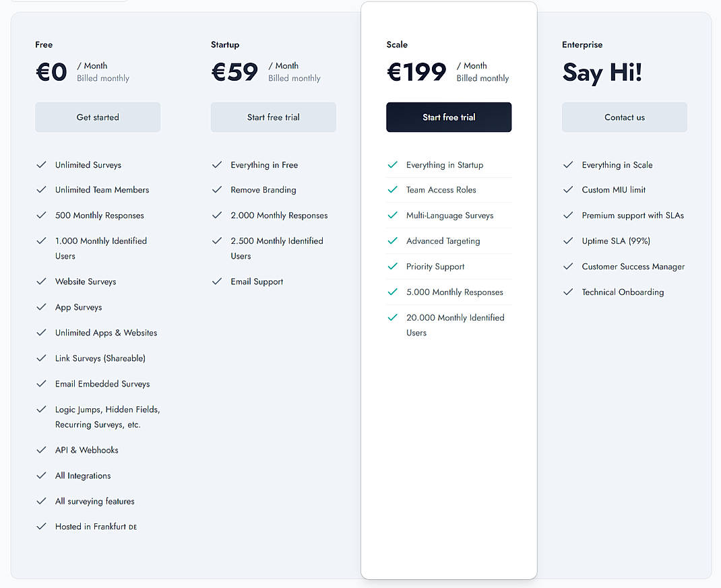Click the check icon next to "Priority Support"
This screenshot has height=588, width=721.
pos(393,267)
